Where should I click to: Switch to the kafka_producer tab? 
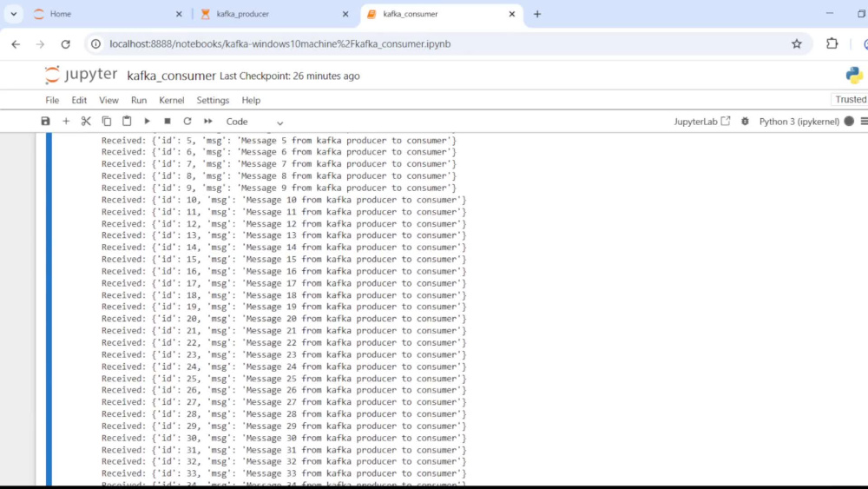coord(274,14)
